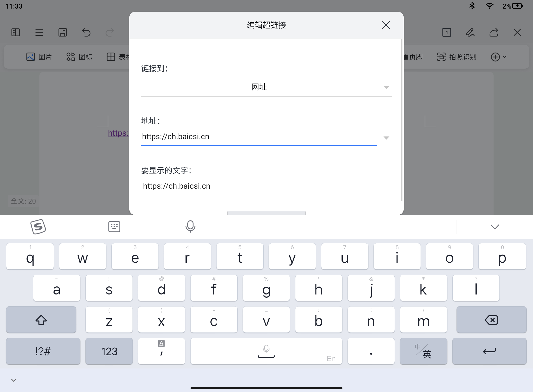The height and width of the screenshot is (392, 533).
Task: Open Sogou keyboard settings logo
Action: 38,227
